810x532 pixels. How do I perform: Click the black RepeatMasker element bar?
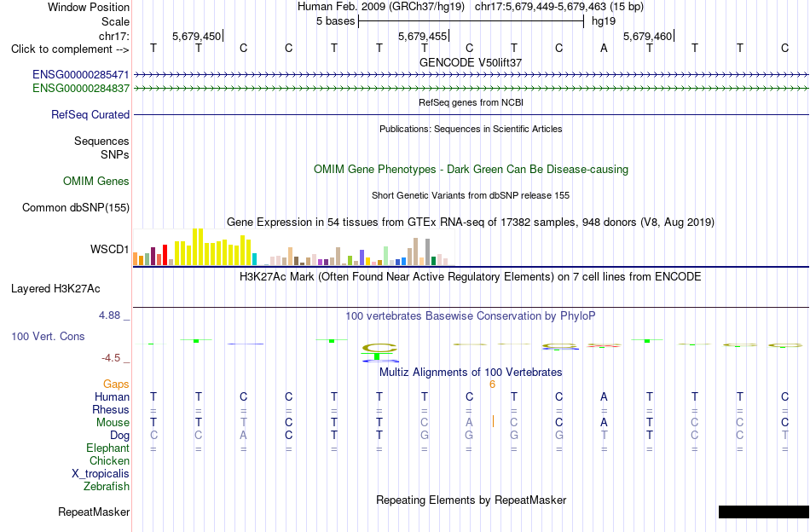(x=764, y=512)
